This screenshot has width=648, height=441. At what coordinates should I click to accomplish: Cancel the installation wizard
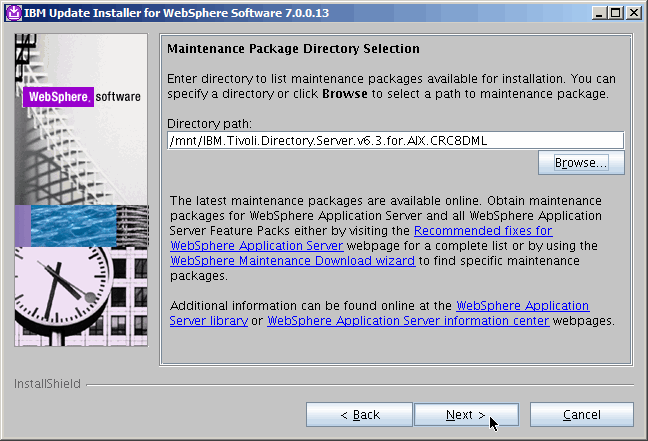click(x=581, y=414)
